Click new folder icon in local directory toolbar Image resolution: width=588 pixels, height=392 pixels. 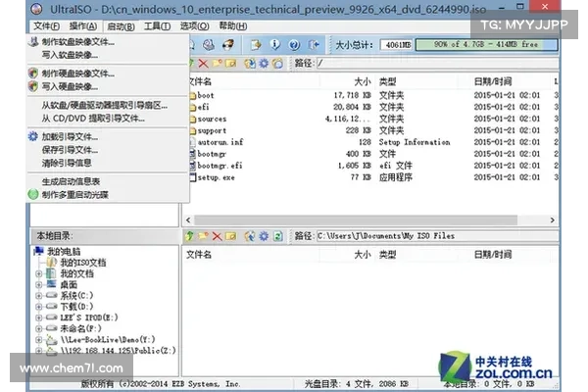pyautogui.click(x=203, y=236)
